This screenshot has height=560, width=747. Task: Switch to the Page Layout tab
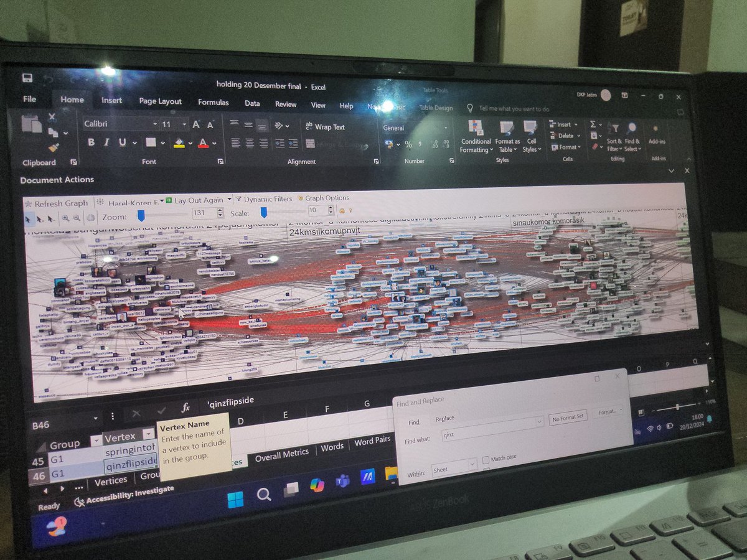[161, 101]
